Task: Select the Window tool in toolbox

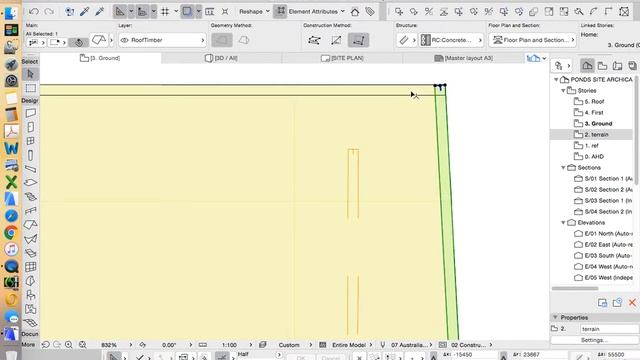Action: point(31,141)
